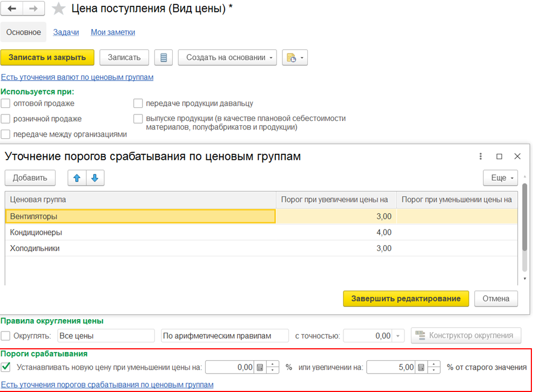Switch to the "Задачи" tab

pos(66,32)
